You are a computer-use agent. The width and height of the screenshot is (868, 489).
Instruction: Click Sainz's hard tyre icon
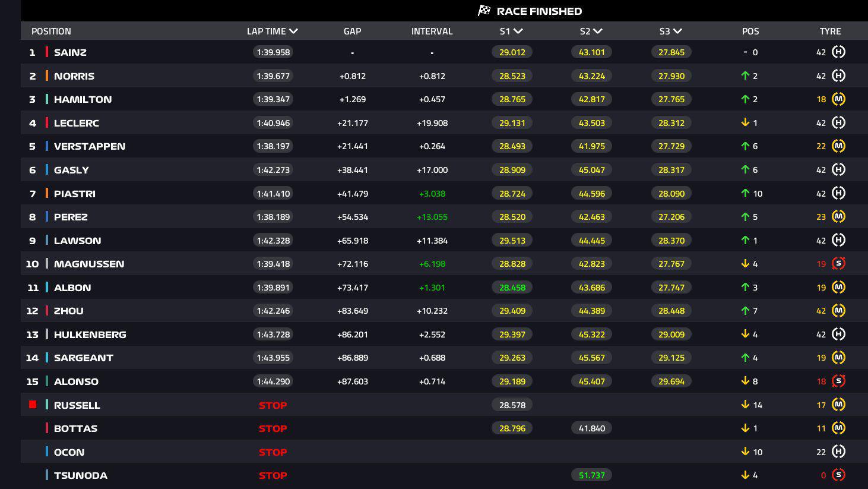click(x=838, y=52)
